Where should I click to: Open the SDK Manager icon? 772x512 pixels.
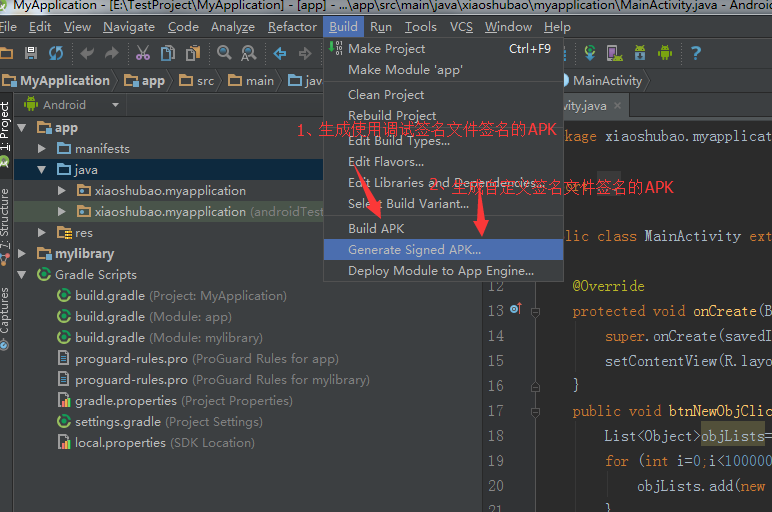pyautogui.click(x=640, y=52)
